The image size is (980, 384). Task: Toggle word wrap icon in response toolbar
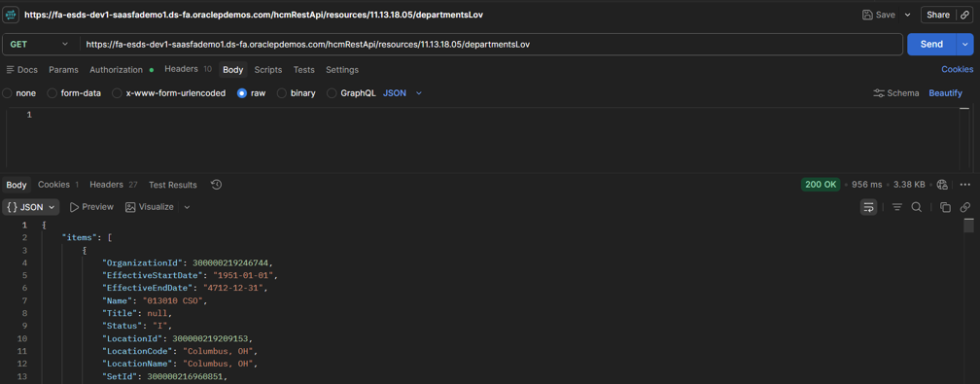[869, 207]
